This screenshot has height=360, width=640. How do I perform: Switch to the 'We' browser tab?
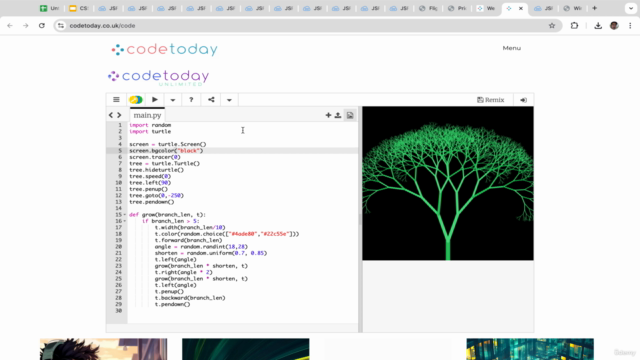(x=486, y=8)
